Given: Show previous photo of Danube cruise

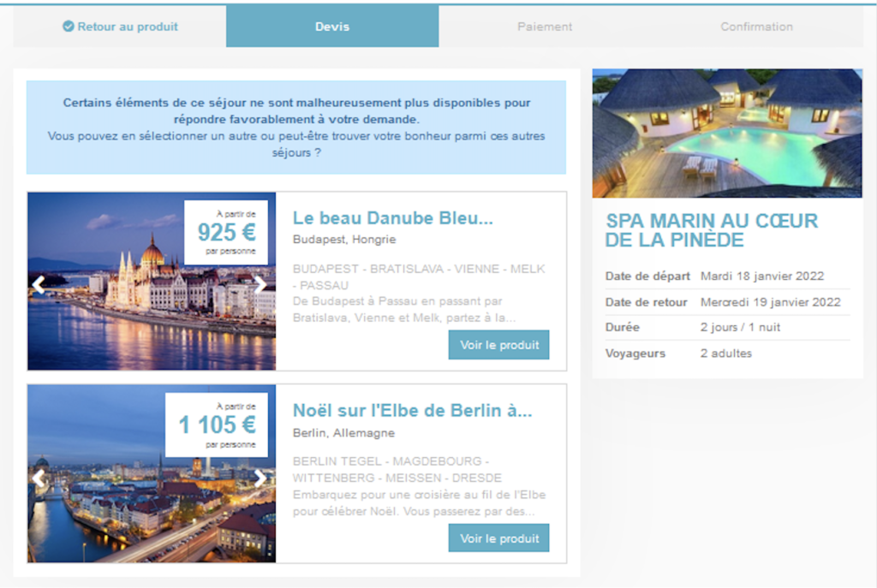Looking at the screenshot, I should pyautogui.click(x=39, y=285).
